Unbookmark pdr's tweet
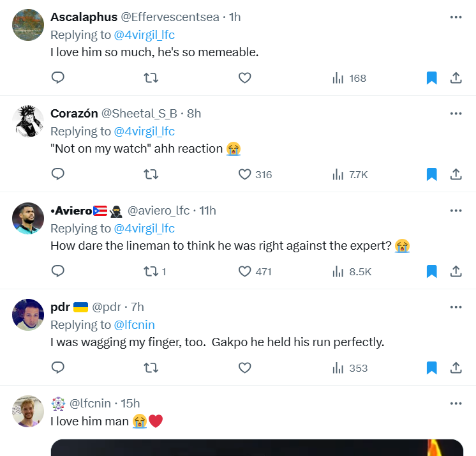The height and width of the screenshot is (456, 476). (431, 368)
